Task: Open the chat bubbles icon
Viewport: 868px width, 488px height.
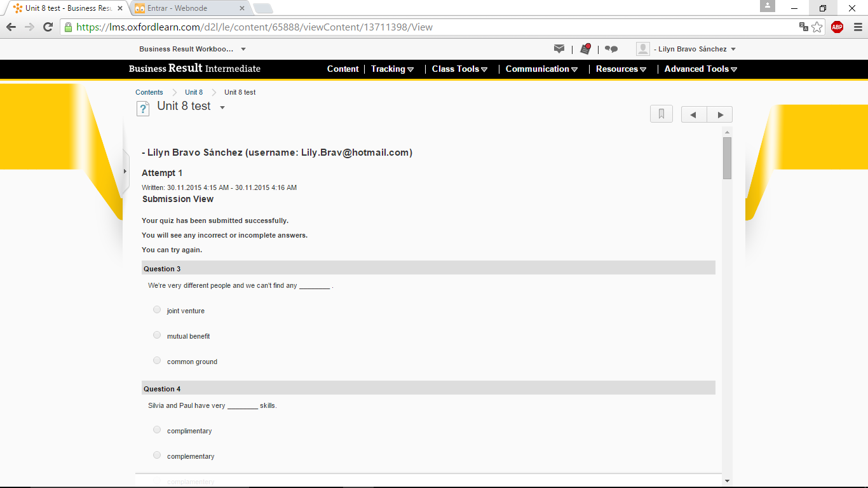Action: click(x=611, y=49)
